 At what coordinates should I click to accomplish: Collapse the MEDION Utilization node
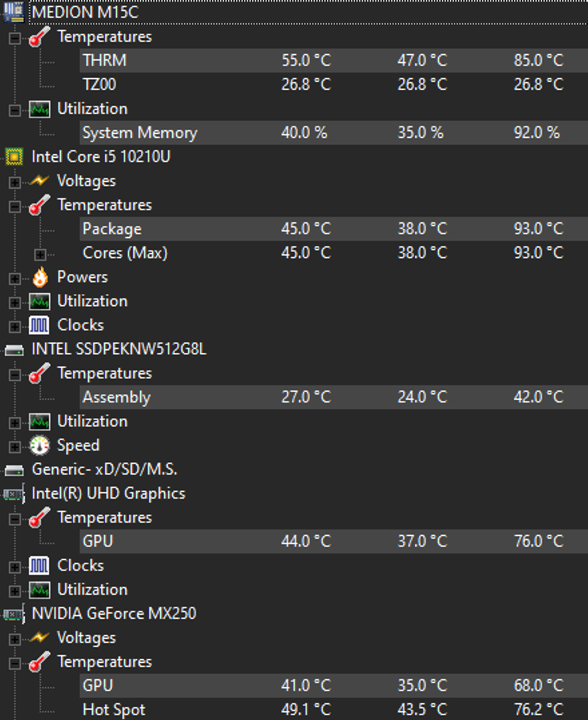(15, 111)
